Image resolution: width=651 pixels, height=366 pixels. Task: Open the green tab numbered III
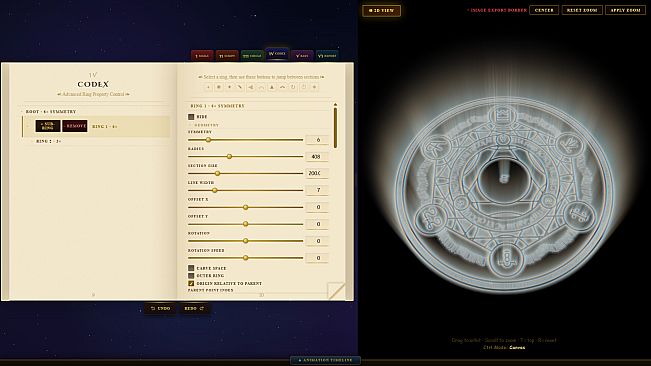coord(252,56)
